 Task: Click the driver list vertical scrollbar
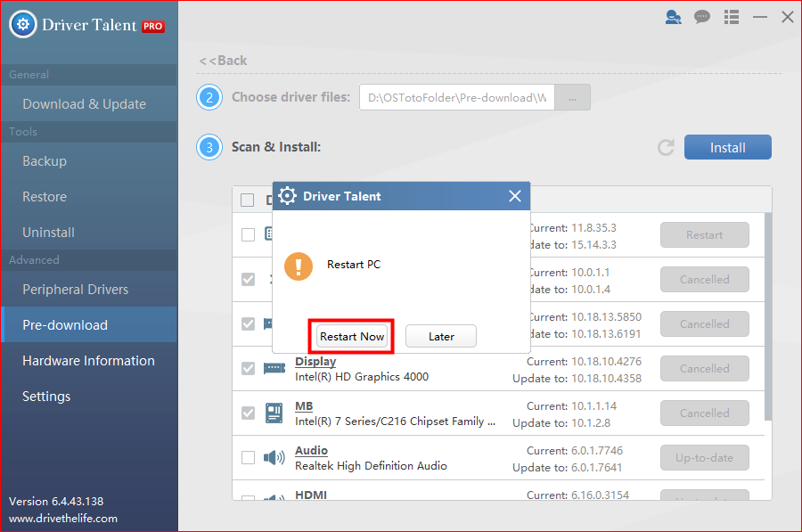(768, 316)
